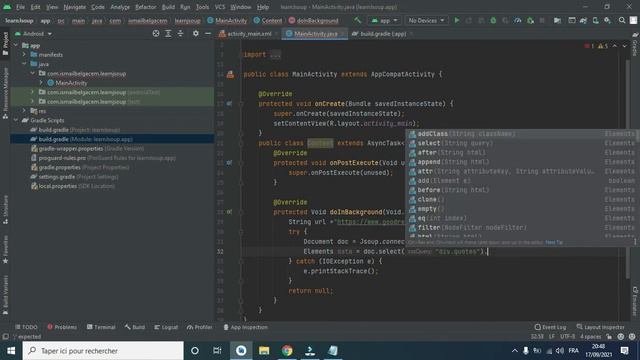The height and width of the screenshot is (360, 640).
Task: Click the Expand All icon in Project panel
Action: [168, 33]
